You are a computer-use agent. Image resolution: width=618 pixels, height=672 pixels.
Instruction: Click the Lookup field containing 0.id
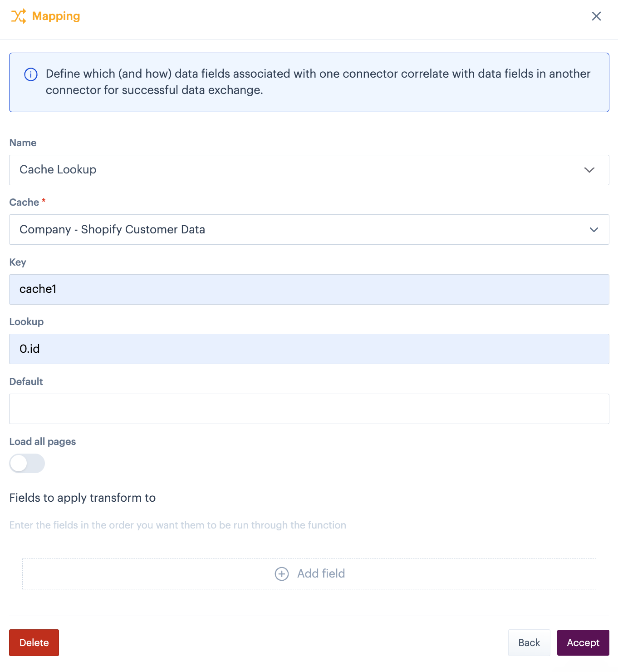click(x=309, y=349)
